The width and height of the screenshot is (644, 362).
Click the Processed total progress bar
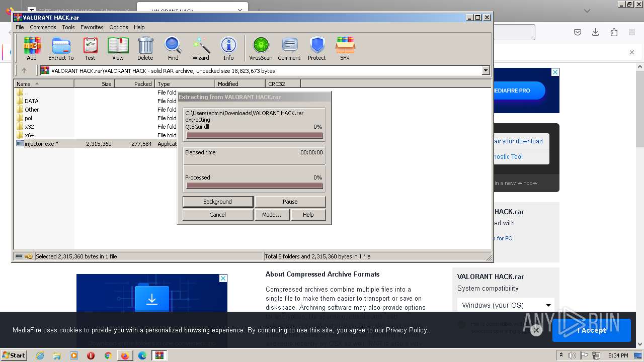tap(254, 186)
